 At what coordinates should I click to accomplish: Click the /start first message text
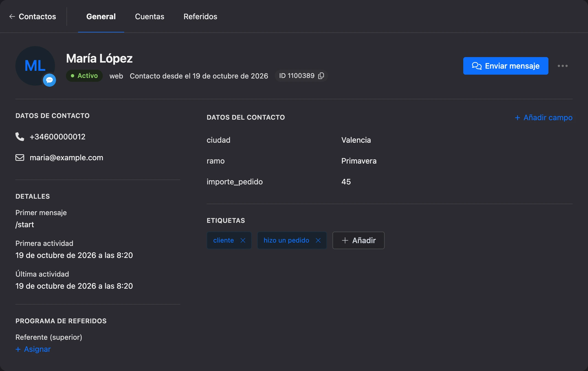pyautogui.click(x=25, y=224)
